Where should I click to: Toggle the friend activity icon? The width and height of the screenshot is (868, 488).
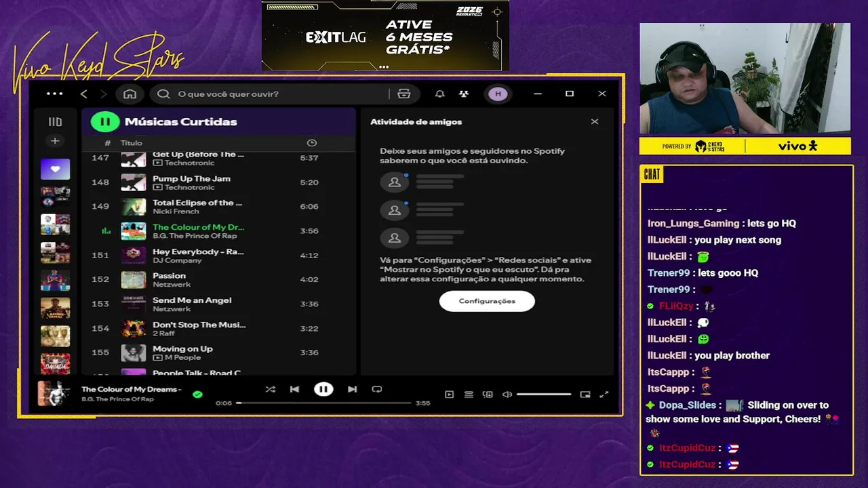(464, 94)
